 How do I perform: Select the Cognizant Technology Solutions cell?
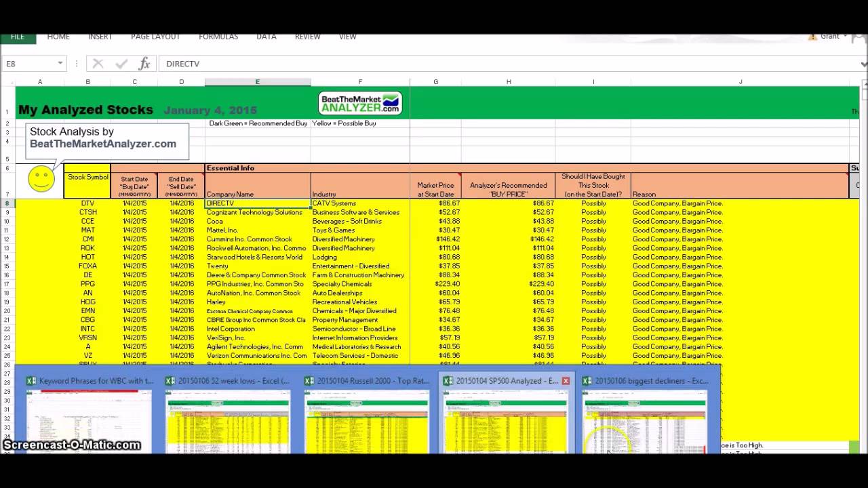click(258, 212)
